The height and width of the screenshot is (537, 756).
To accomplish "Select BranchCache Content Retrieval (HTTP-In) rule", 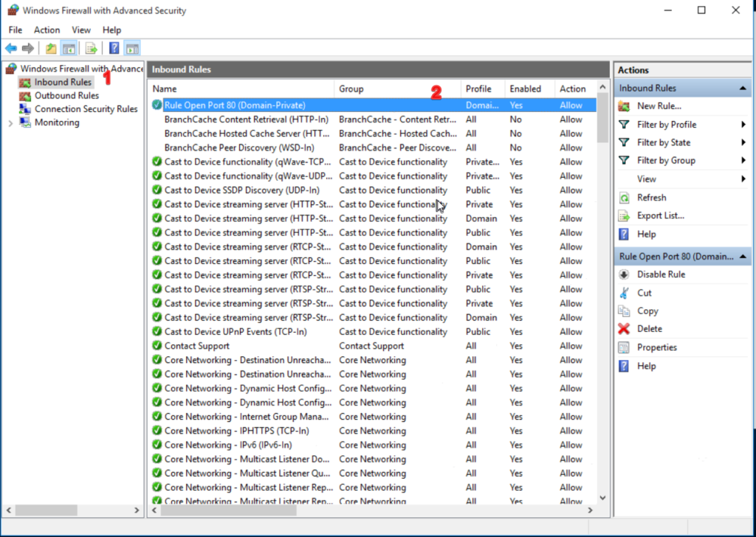I will pyautogui.click(x=373, y=119).
